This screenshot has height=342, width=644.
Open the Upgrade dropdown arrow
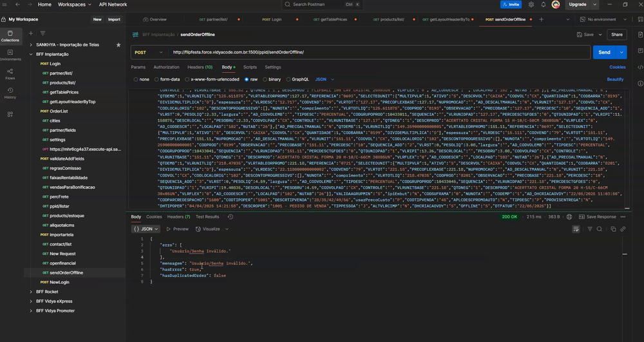pos(594,5)
